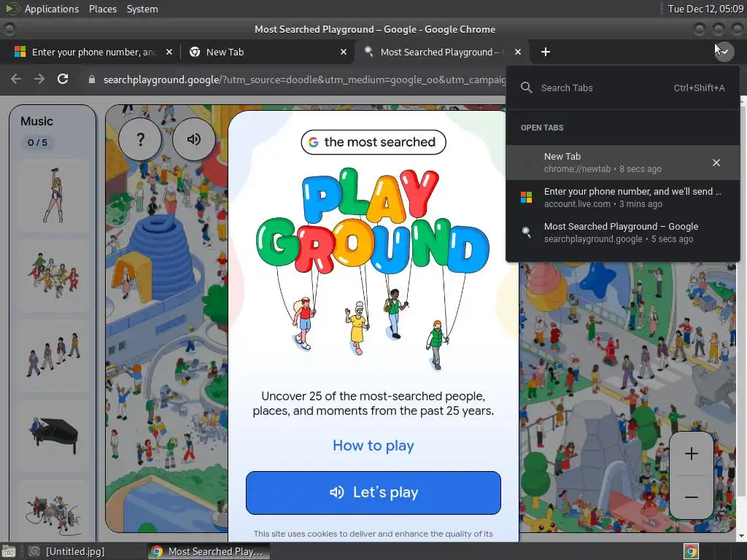Switch to Most Searched Playground tab
Screen dimensions: 747x560
click(x=441, y=52)
